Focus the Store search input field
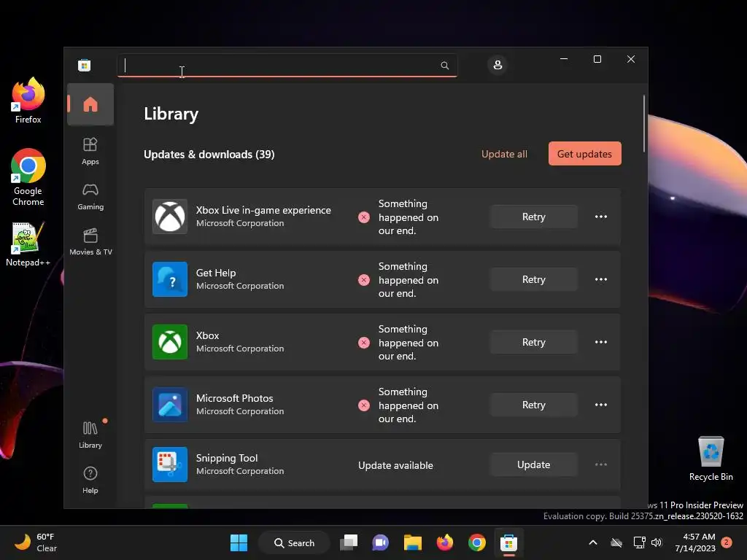 (287, 65)
